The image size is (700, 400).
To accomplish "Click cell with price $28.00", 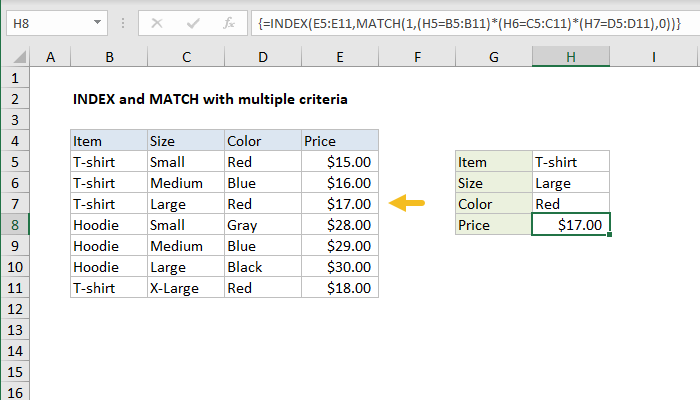I will pyautogui.click(x=340, y=225).
